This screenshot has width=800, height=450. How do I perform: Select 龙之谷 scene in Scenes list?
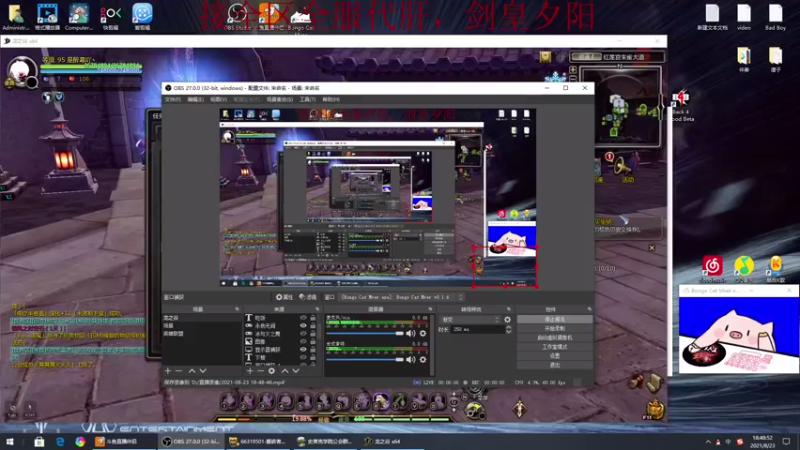click(x=201, y=318)
